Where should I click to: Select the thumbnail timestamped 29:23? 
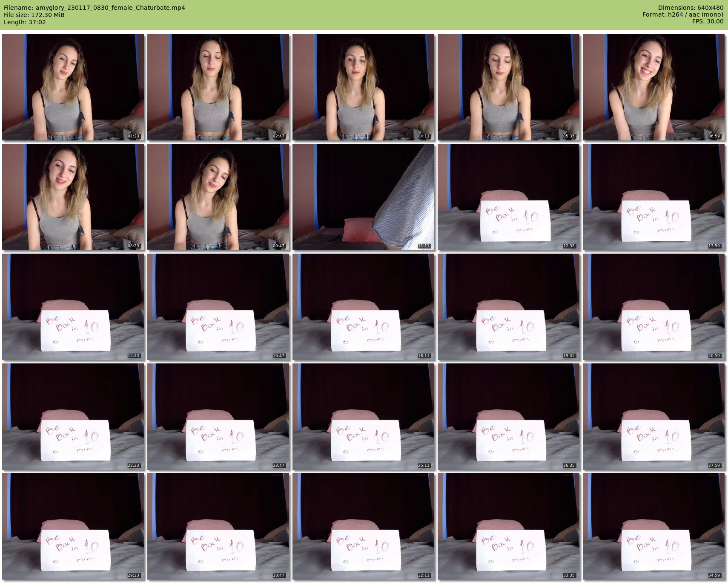[x=73, y=526]
